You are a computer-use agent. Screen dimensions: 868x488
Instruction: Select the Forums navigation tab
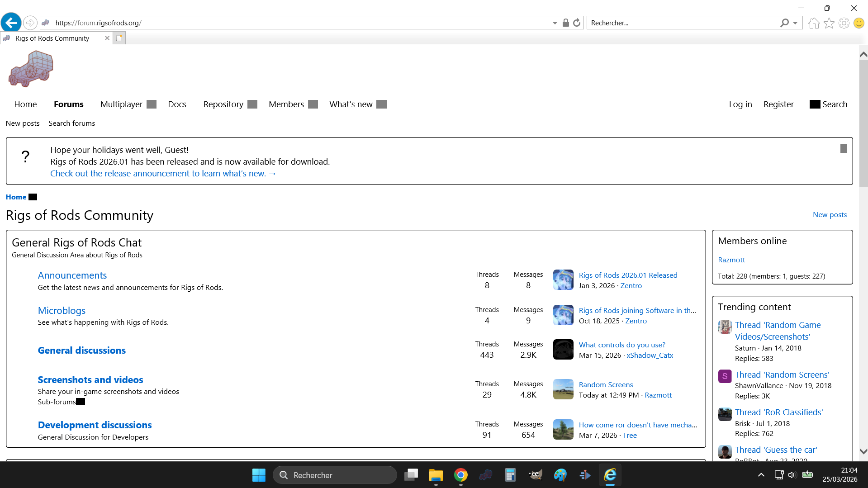pyautogui.click(x=69, y=104)
